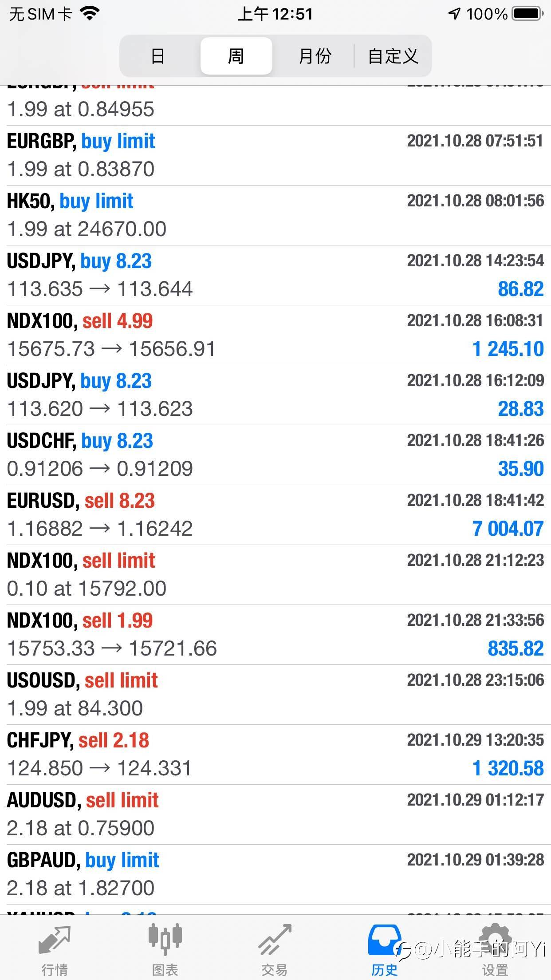Select the Week (周) period segment

[236, 56]
